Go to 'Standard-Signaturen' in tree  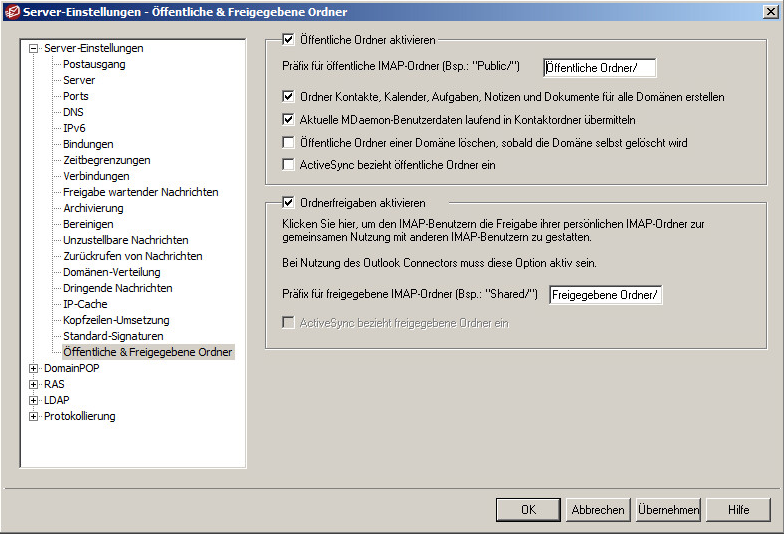pos(113,336)
